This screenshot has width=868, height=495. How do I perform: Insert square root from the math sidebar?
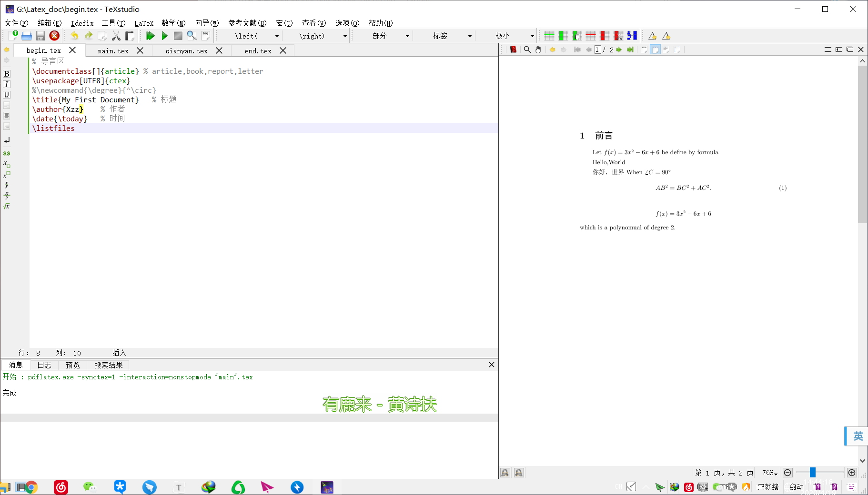pos(7,206)
